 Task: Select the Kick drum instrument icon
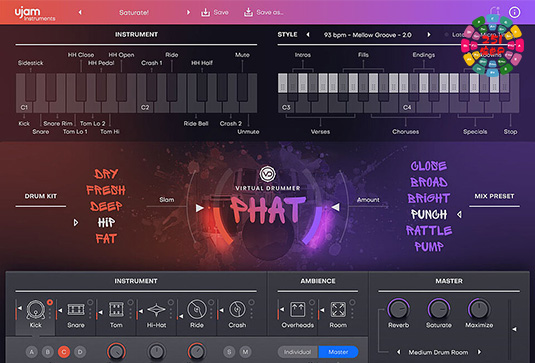point(35,310)
